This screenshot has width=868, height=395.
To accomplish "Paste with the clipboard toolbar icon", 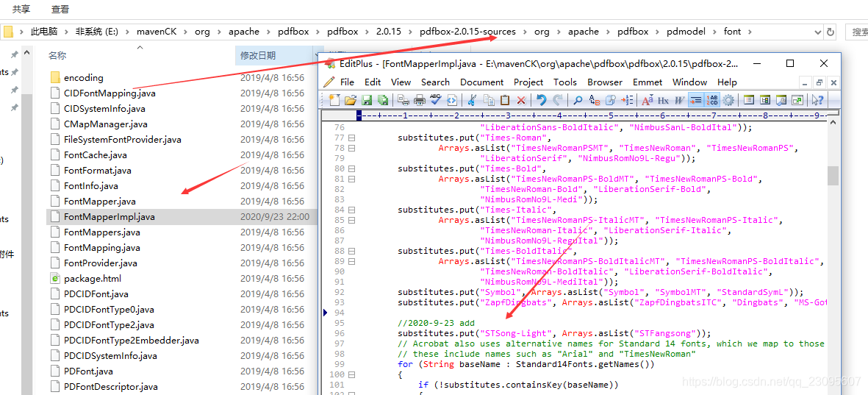I will [505, 100].
